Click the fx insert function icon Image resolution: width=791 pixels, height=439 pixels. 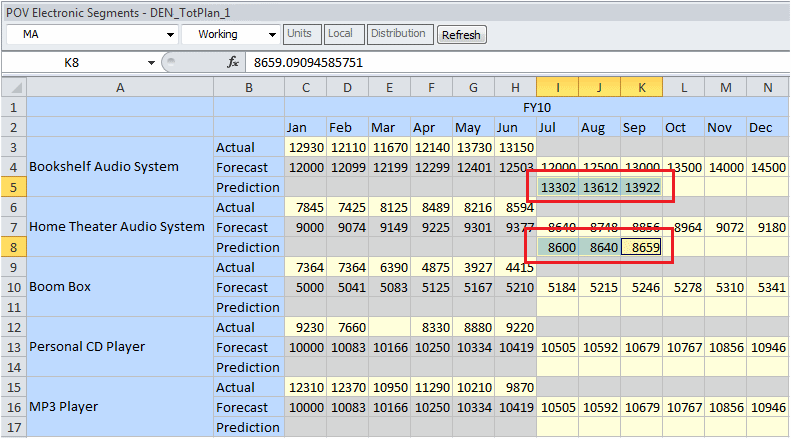pos(233,63)
